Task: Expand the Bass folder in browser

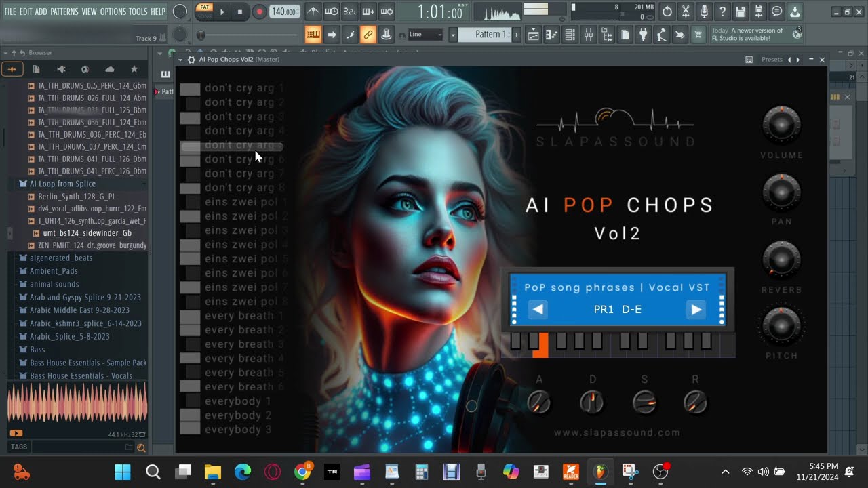Action: 37,350
